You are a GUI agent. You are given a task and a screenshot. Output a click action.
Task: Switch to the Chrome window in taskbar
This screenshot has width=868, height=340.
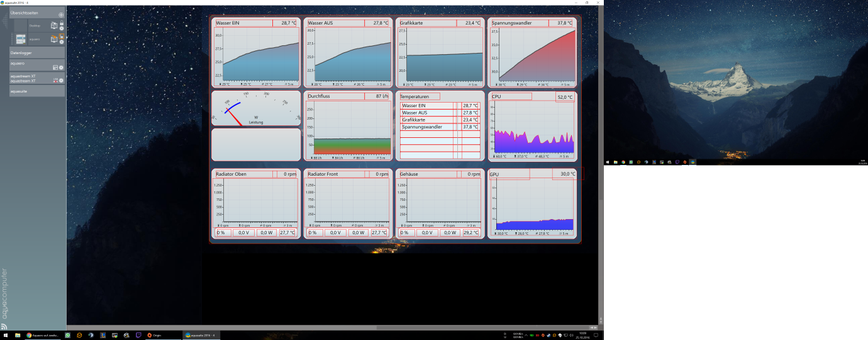[x=43, y=335]
